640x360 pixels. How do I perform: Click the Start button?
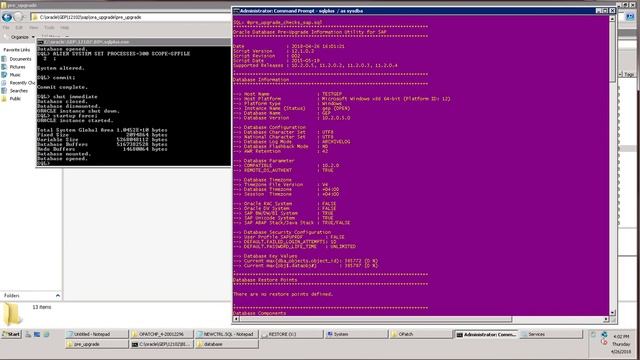click(11, 334)
